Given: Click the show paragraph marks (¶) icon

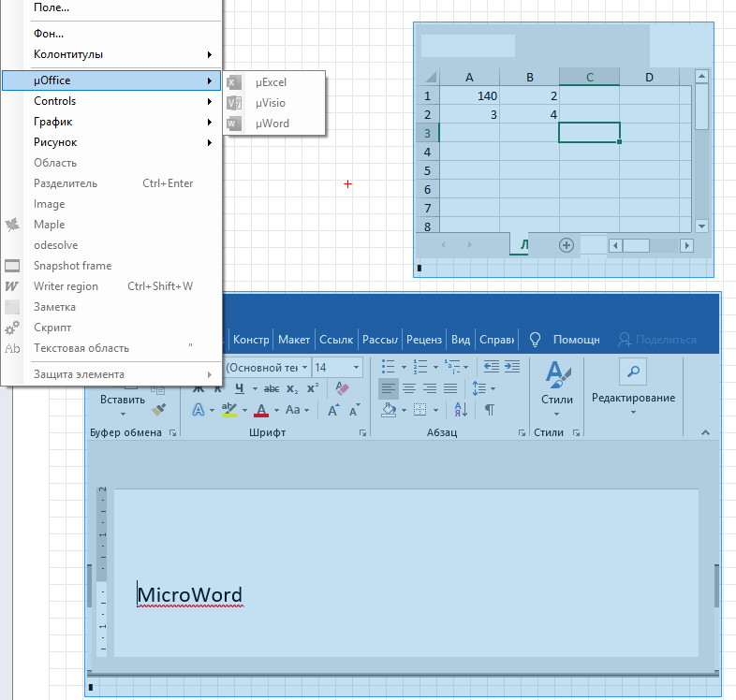Looking at the screenshot, I should 489,410.
